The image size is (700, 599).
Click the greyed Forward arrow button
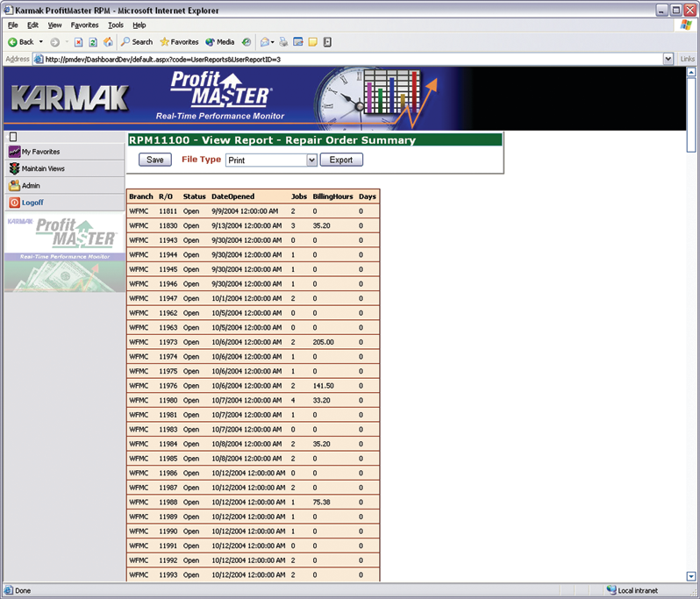pos(54,42)
